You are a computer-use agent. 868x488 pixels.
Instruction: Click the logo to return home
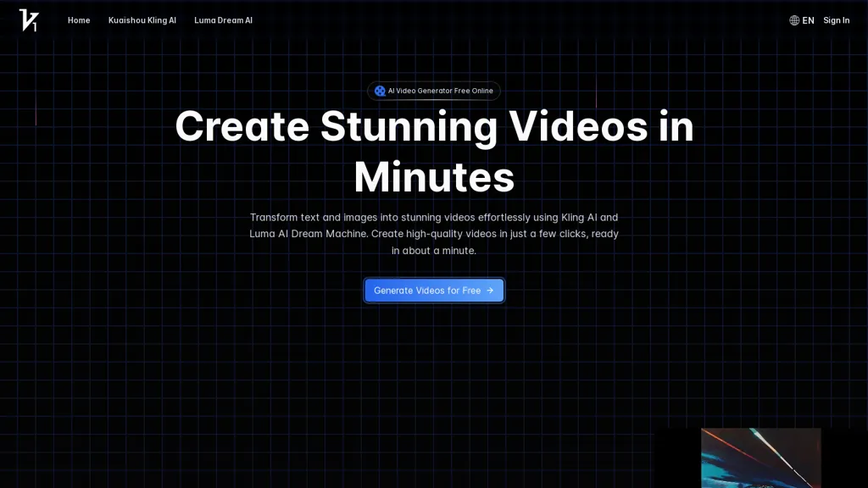tap(29, 20)
